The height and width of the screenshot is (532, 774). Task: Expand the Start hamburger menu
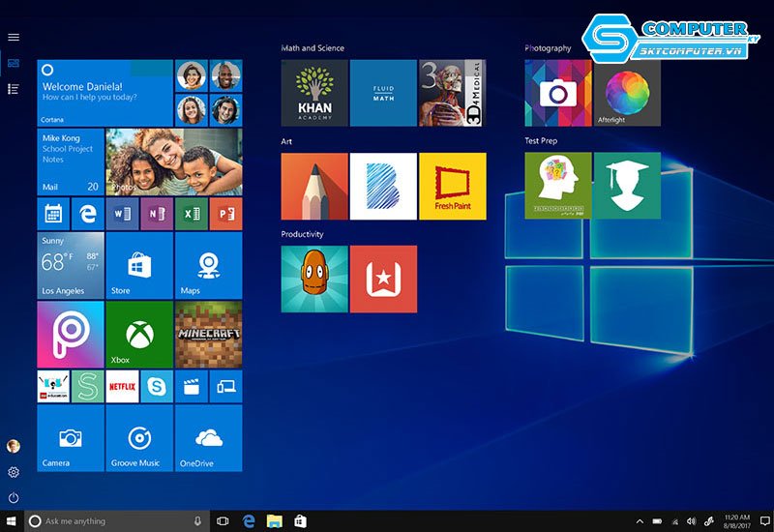pos(14,37)
